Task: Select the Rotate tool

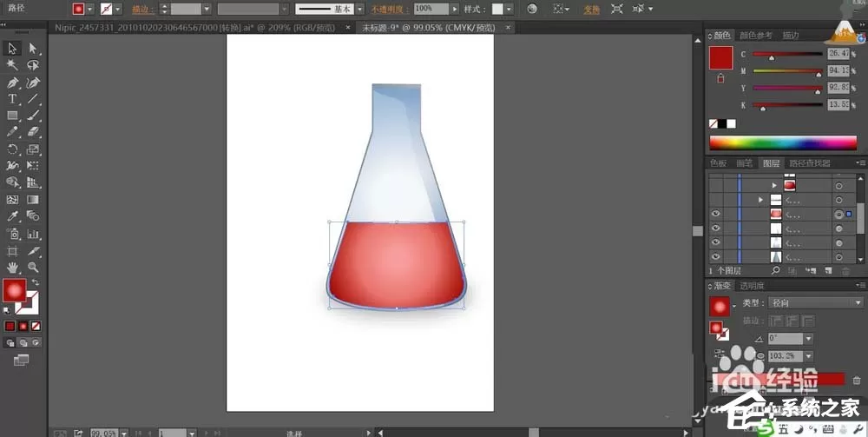Action: click(12, 149)
